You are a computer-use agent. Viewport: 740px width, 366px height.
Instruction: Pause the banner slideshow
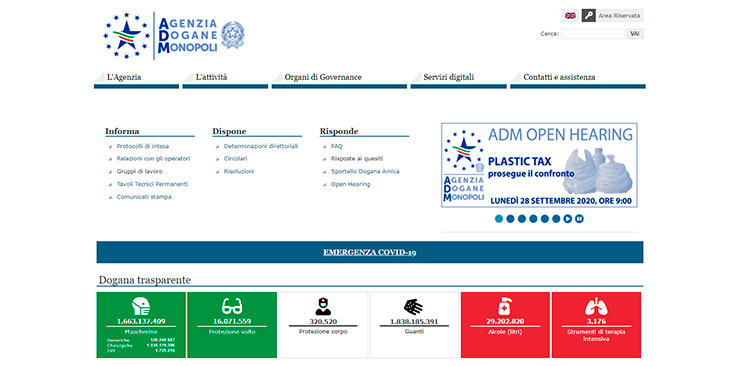pos(579,219)
